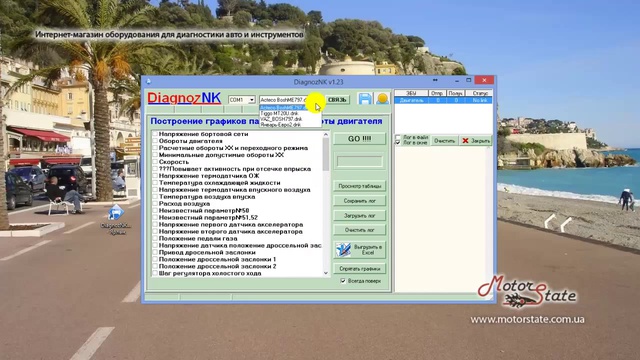Click the No link status cell

(x=479, y=100)
